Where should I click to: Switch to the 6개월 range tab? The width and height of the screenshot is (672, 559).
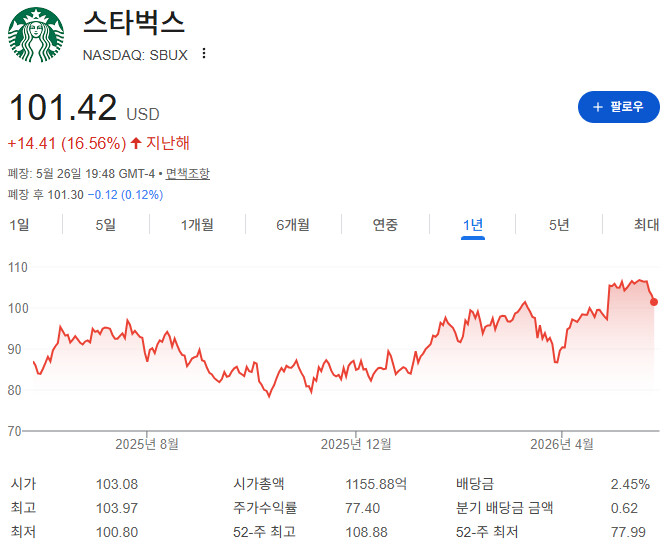(293, 225)
